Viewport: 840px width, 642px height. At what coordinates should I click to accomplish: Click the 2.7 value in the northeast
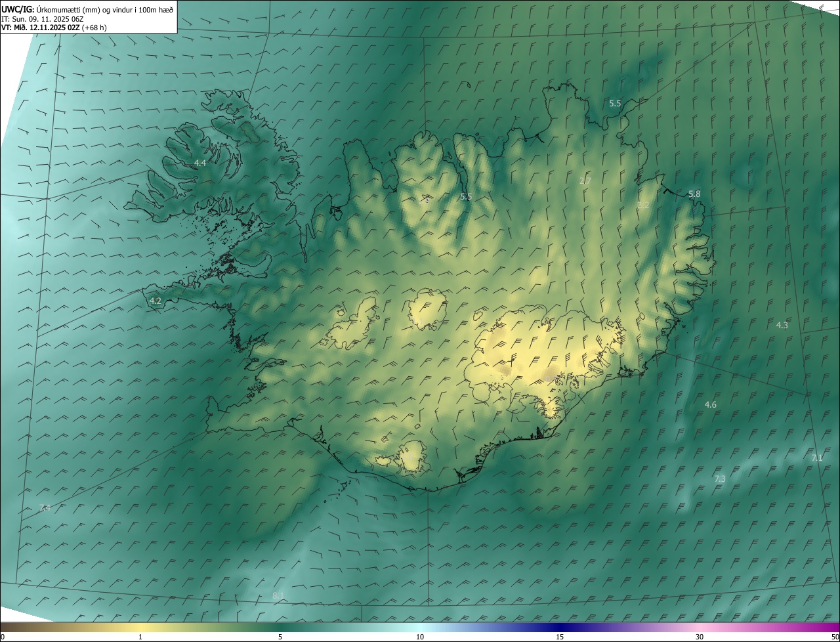(x=585, y=181)
